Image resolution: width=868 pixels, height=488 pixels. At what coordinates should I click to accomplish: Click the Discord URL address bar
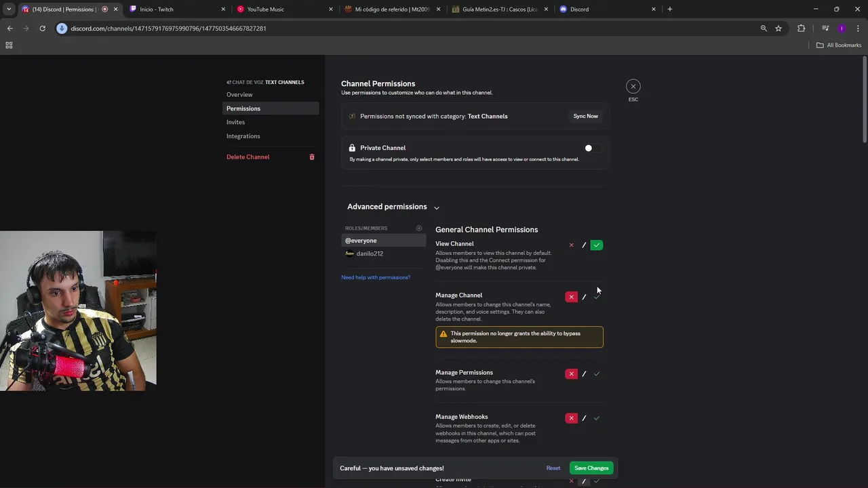407,28
